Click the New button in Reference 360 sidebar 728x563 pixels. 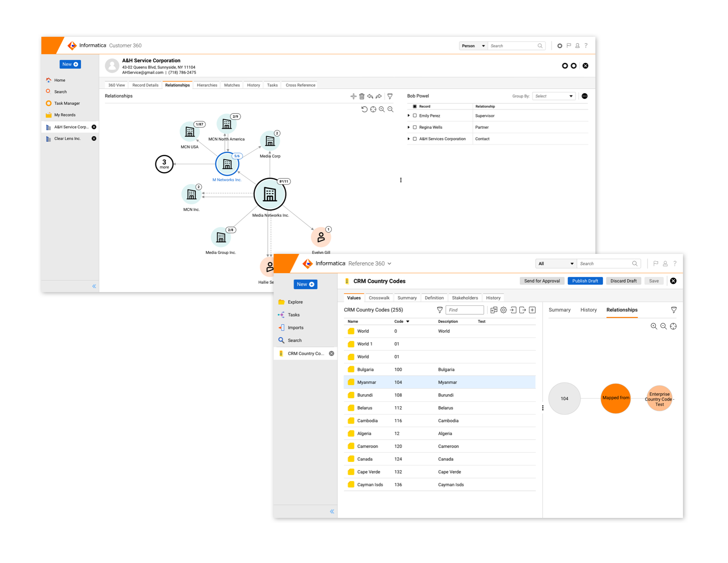pos(305,284)
